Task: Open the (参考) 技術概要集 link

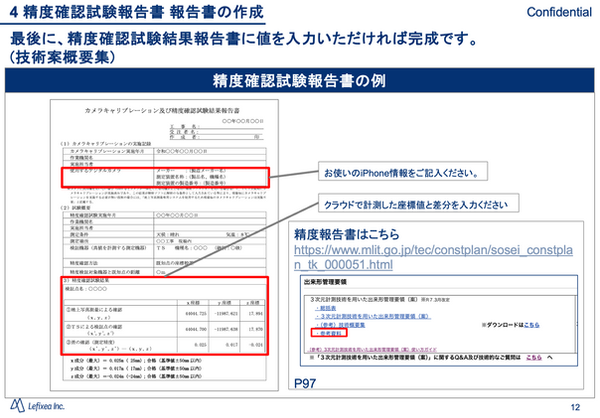Action: pyautogui.click(x=341, y=325)
